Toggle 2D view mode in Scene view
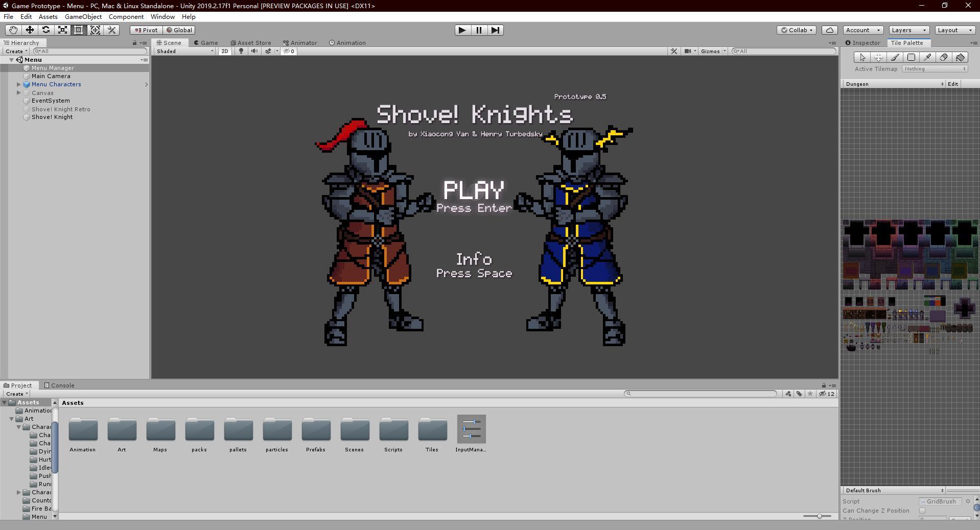 (225, 51)
